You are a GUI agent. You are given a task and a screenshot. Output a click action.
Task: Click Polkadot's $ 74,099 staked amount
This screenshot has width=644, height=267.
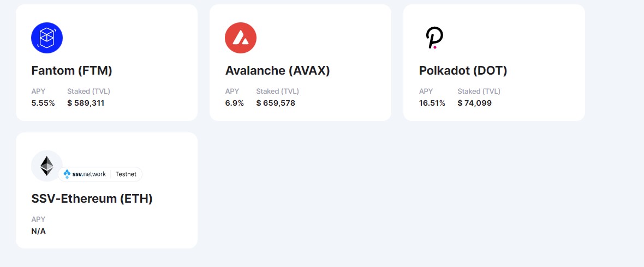click(x=474, y=102)
